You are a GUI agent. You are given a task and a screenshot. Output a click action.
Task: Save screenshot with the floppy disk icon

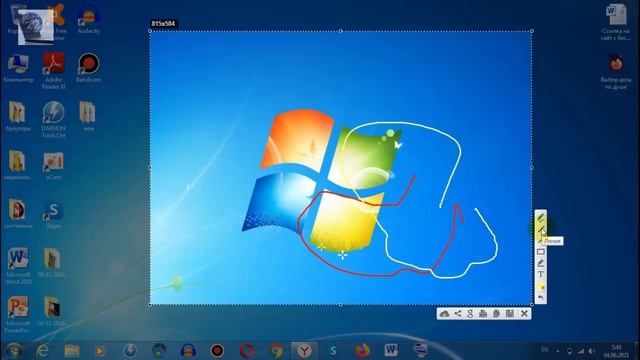(510, 313)
